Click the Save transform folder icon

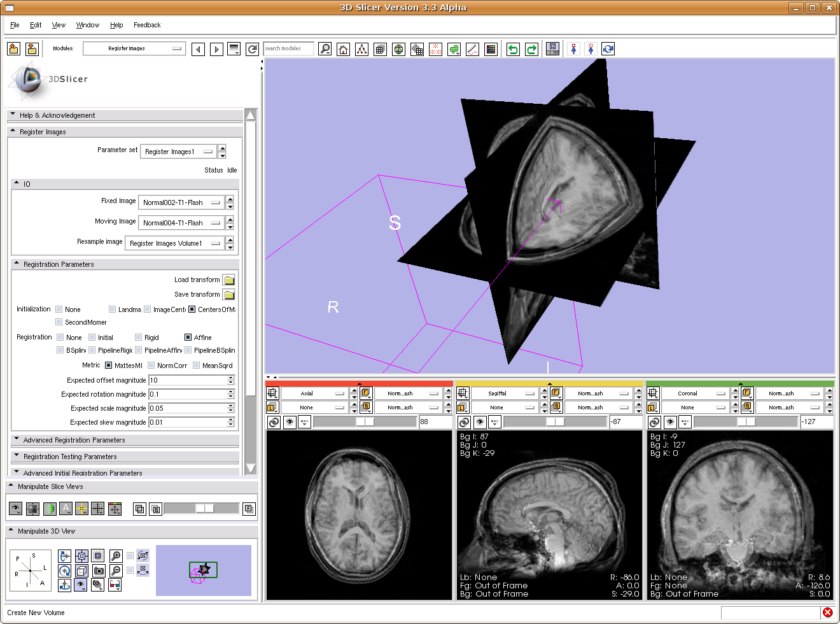pos(229,295)
